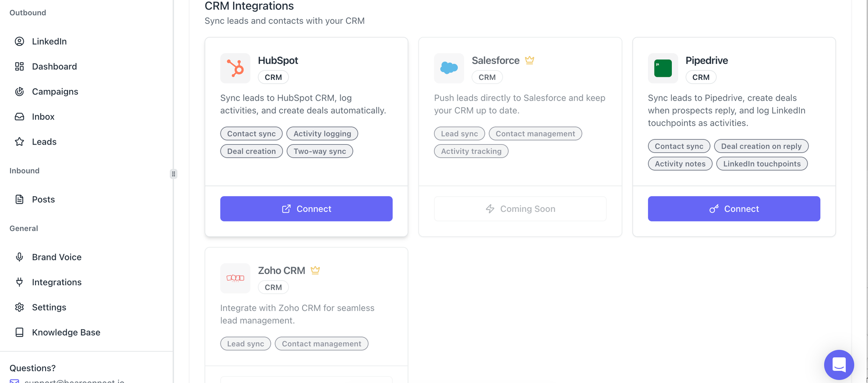Click the Settings gear icon in sidebar

pyautogui.click(x=20, y=307)
